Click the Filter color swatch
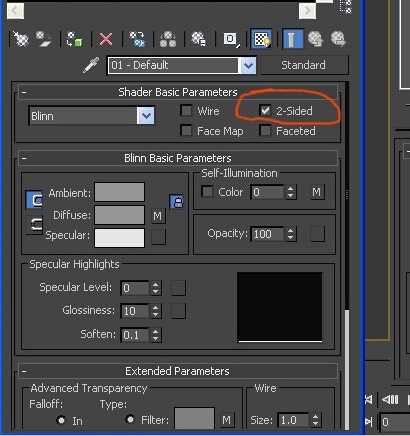 194,419
